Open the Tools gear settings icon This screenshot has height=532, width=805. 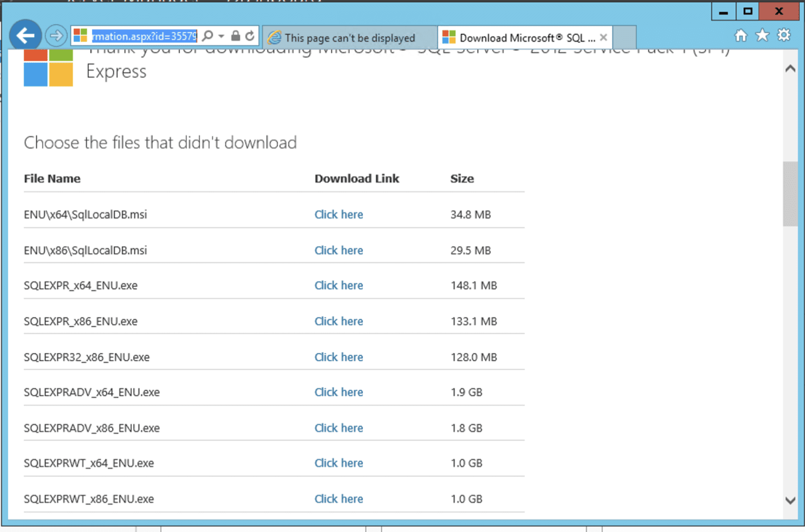[x=784, y=35]
